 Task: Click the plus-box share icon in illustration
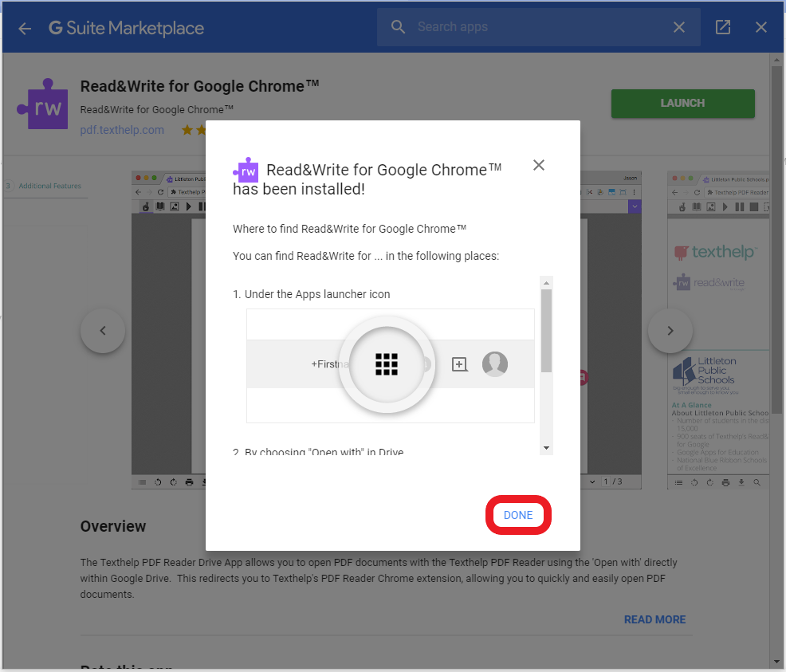click(x=460, y=364)
